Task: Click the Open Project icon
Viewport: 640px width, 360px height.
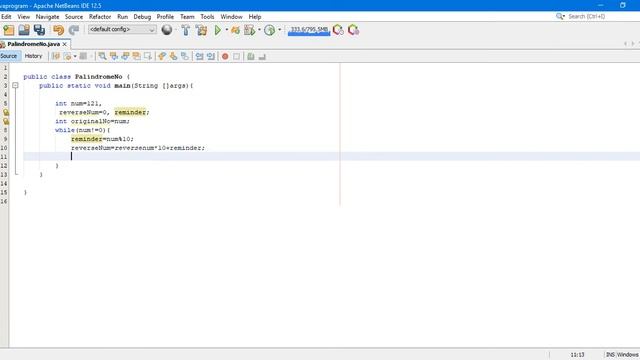Action: [x=24, y=30]
